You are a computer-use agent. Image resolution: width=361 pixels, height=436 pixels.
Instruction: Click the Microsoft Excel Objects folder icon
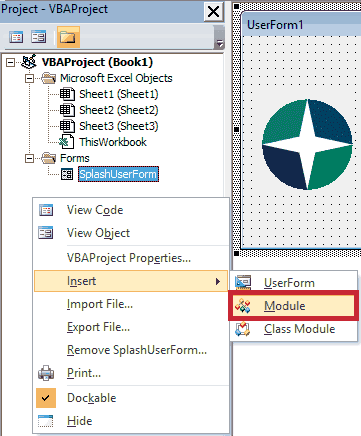point(49,78)
